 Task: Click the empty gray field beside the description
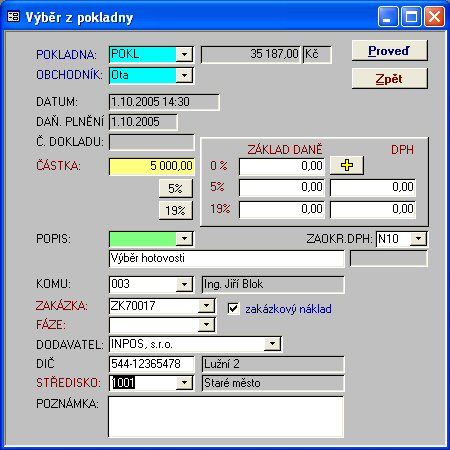389,259
